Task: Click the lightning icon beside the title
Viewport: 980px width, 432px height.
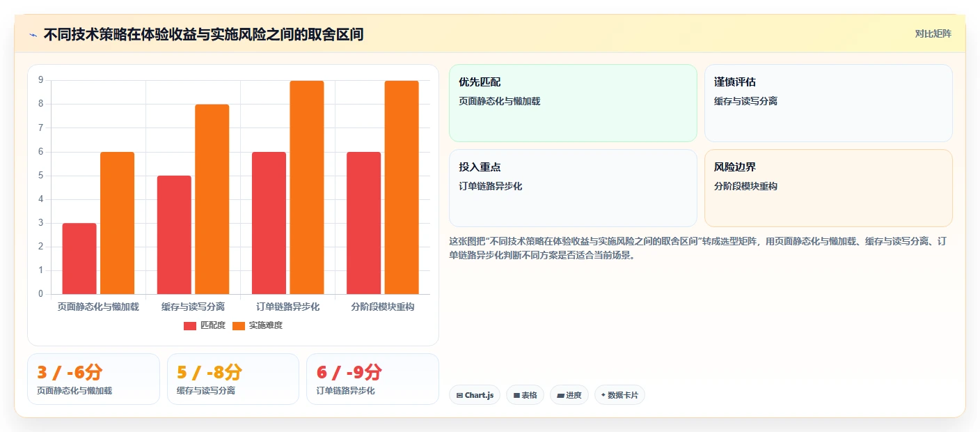Action: coord(33,34)
